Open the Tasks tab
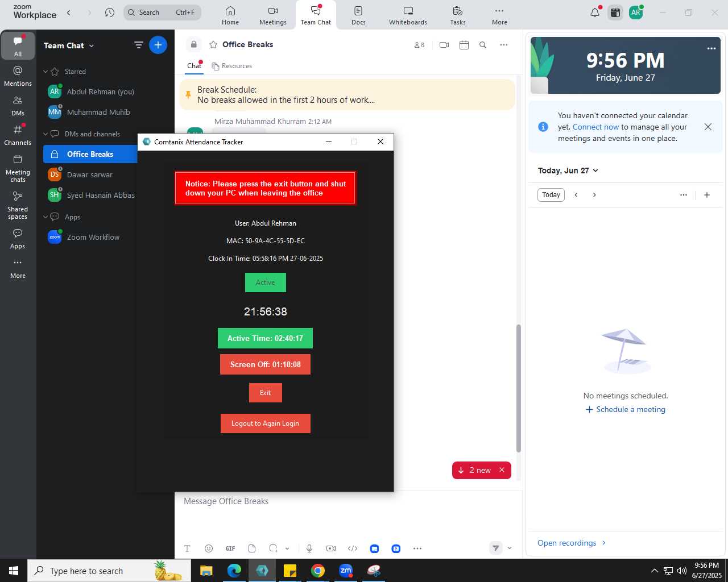The height and width of the screenshot is (582, 728). coord(458,15)
